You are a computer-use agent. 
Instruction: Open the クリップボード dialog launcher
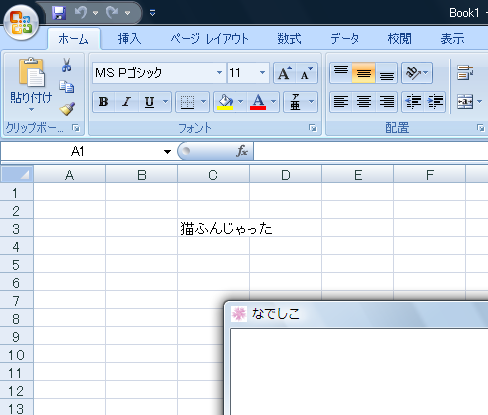point(76,128)
